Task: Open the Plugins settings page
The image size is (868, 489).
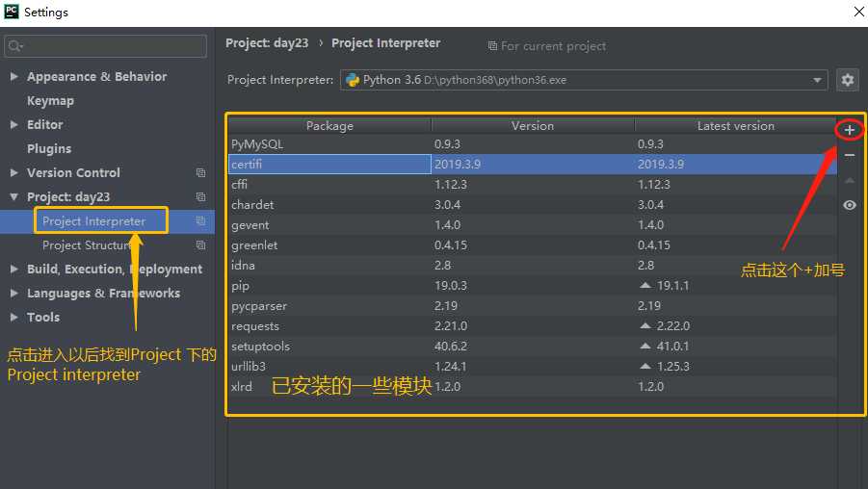Action: (x=49, y=149)
